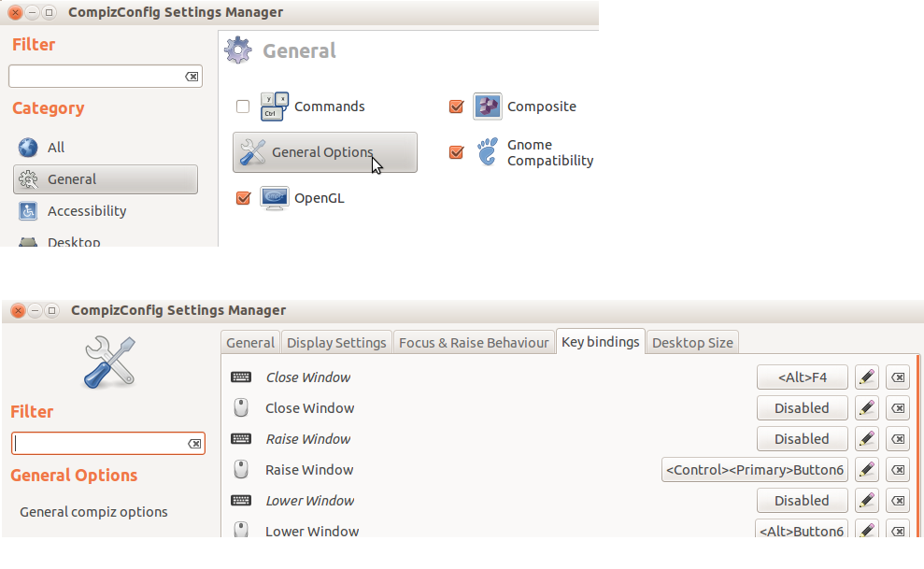Viewport: 924px width, 569px height.
Task: Open the Display Settings tab
Action: (336, 342)
